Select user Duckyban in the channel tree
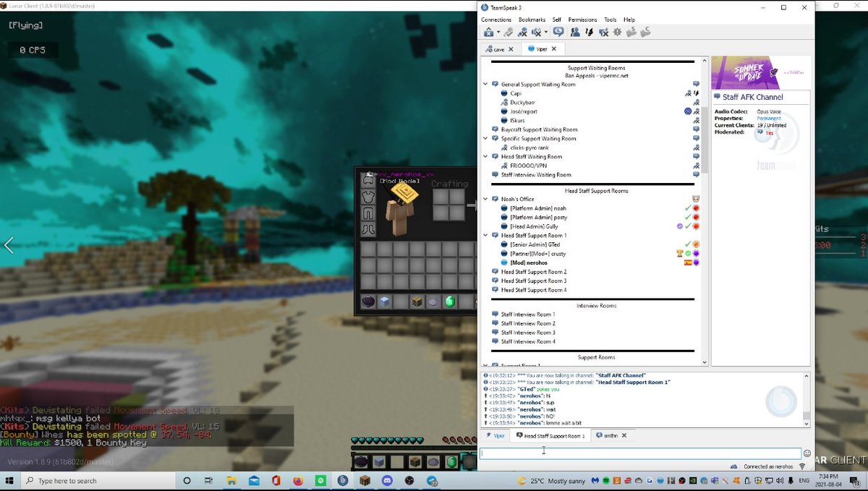Image resolution: width=868 pixels, height=491 pixels. 522,103
